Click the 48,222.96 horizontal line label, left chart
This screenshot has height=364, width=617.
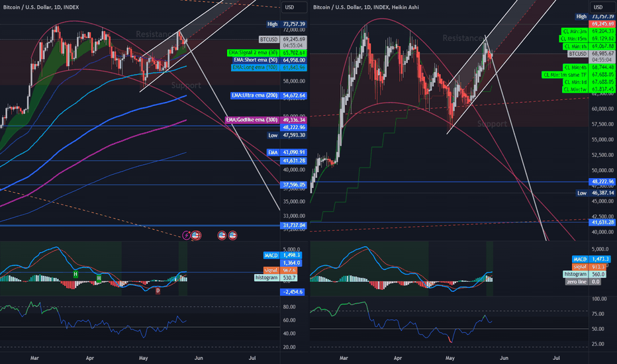293,128
